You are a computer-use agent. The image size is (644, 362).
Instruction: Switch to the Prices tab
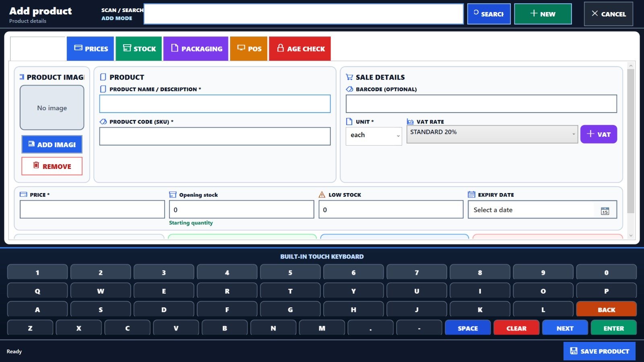(x=91, y=49)
